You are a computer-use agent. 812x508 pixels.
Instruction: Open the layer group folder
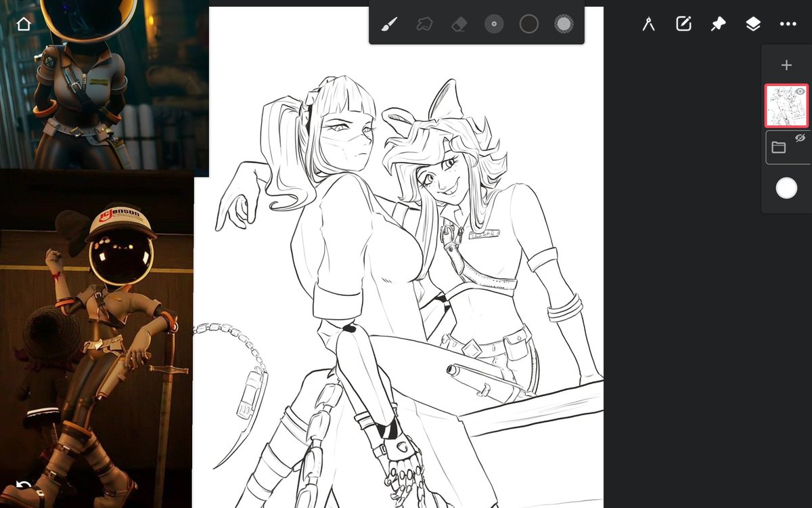pos(778,148)
